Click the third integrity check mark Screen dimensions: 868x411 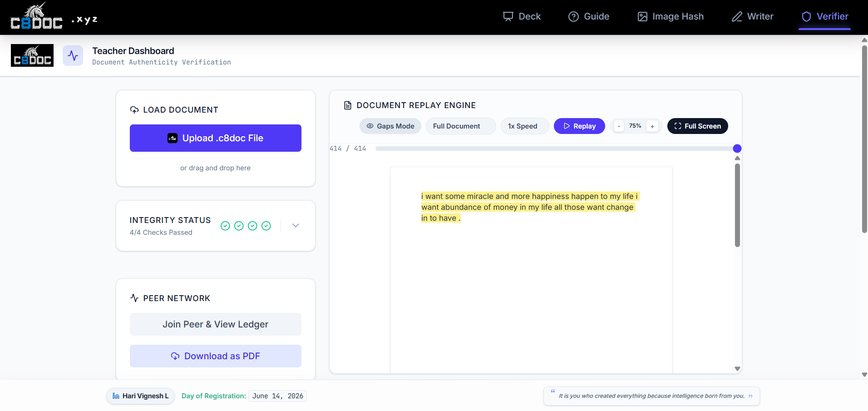(x=252, y=226)
